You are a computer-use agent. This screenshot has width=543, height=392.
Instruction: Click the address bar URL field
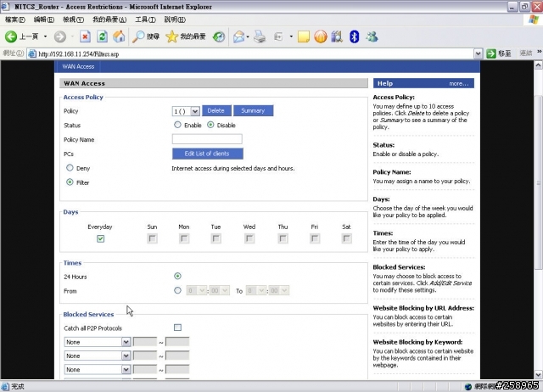click(255, 53)
